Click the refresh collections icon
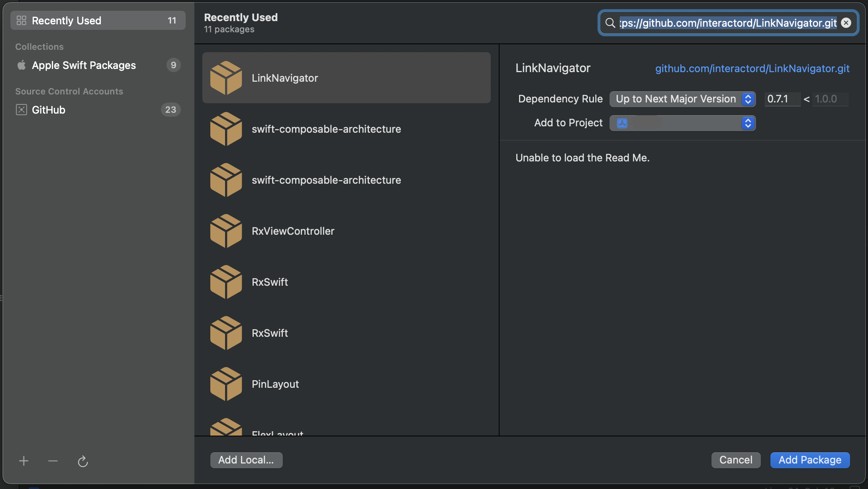Screen dimensions: 868x489 82,462
